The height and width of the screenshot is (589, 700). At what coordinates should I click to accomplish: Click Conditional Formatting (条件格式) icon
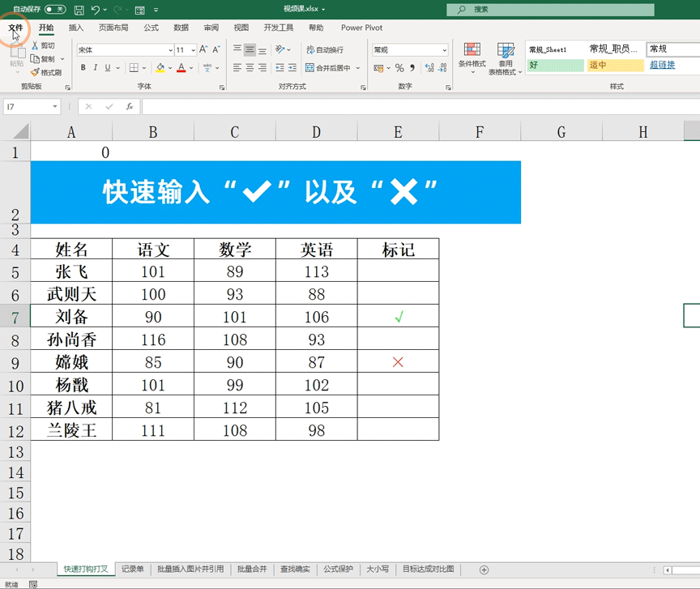click(472, 49)
